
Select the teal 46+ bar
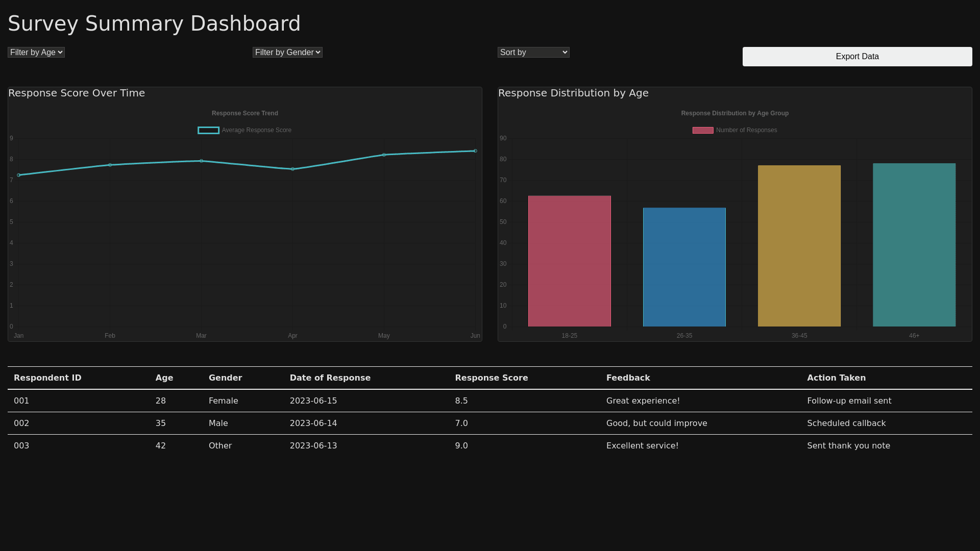(914, 245)
